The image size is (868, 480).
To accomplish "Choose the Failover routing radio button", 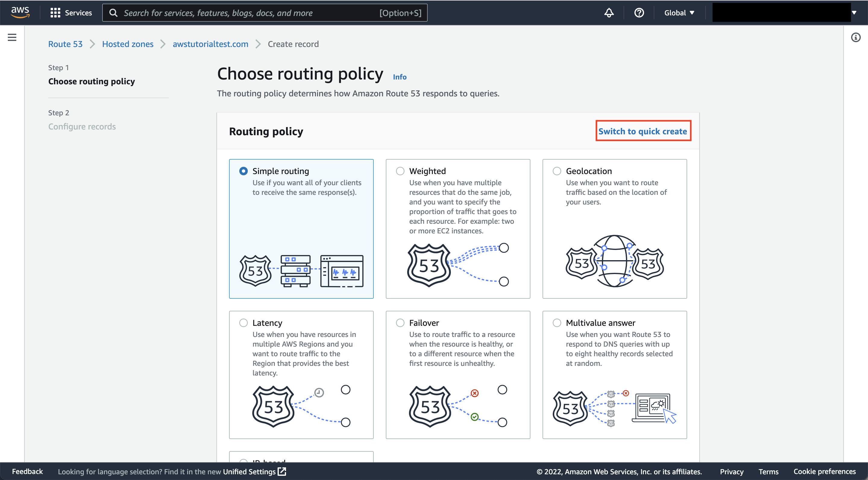I will pyautogui.click(x=400, y=323).
